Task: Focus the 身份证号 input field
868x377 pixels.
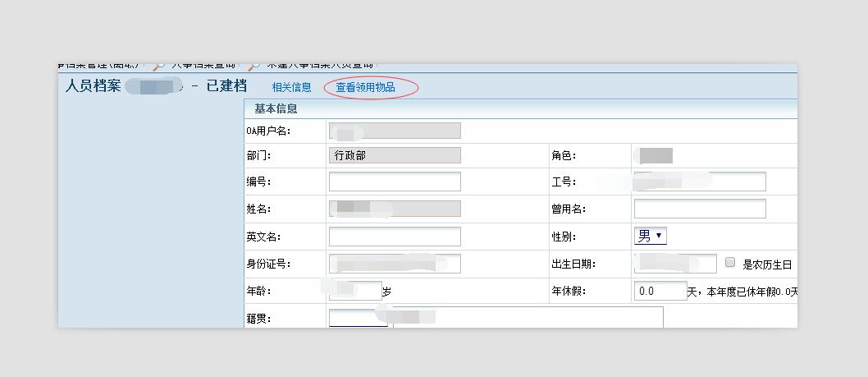Action: [395, 264]
